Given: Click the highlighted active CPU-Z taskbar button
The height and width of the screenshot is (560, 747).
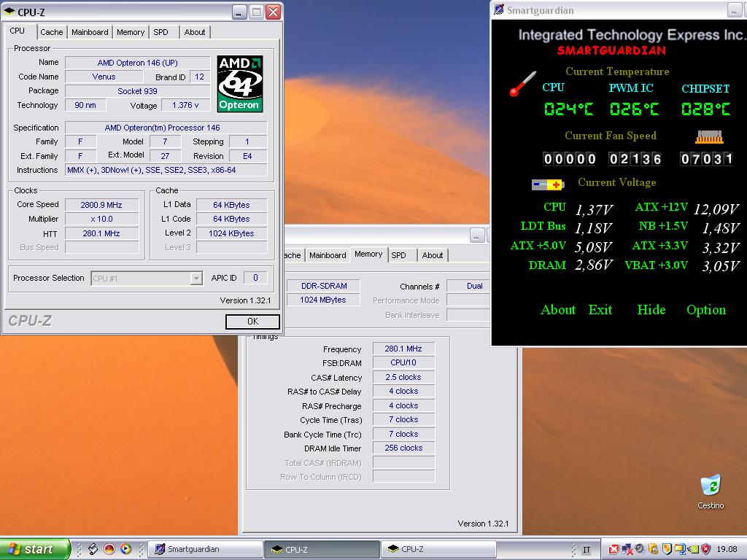Looking at the screenshot, I should pos(322,549).
